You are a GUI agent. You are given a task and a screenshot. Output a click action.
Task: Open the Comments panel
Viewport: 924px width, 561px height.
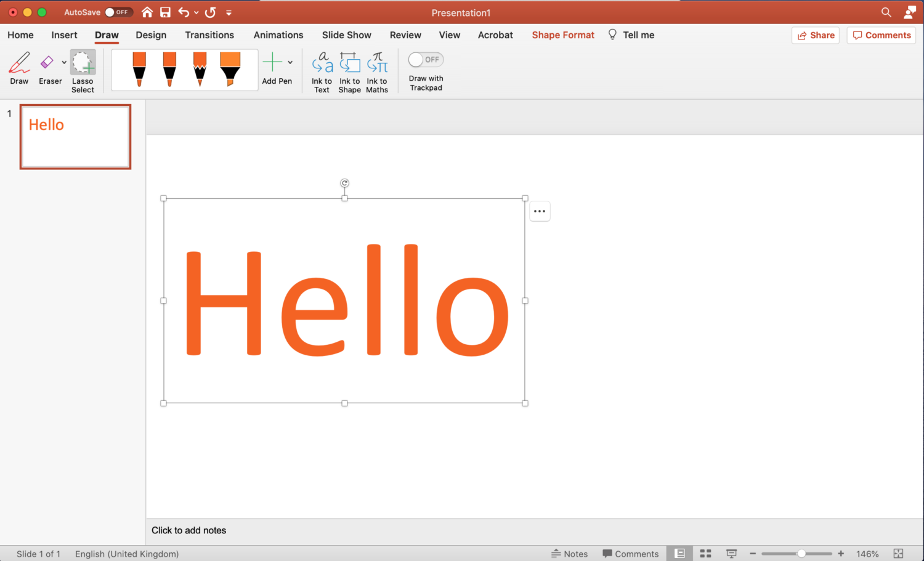881,35
